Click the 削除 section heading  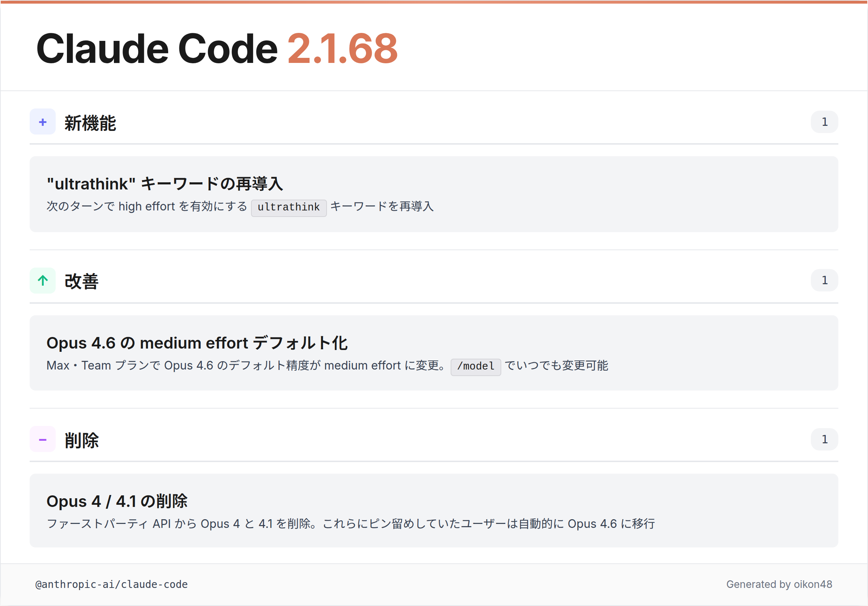click(x=81, y=440)
